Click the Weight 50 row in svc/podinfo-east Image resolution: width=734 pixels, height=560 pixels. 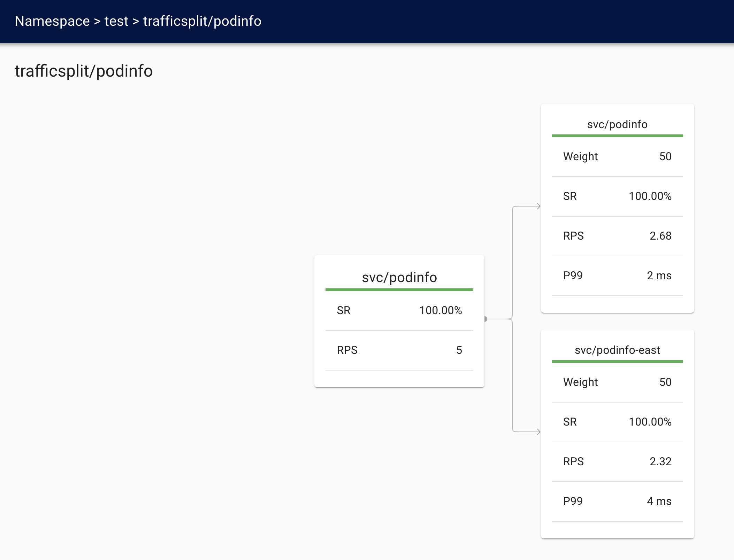617,382
